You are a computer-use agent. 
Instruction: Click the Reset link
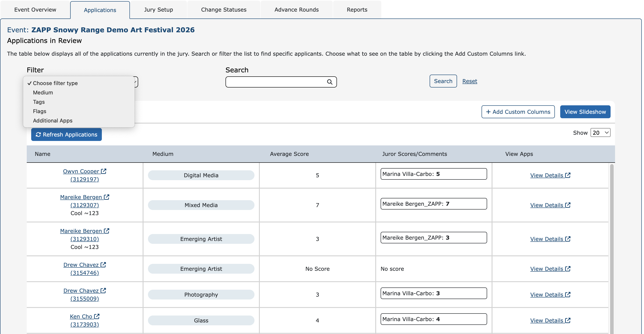470,81
